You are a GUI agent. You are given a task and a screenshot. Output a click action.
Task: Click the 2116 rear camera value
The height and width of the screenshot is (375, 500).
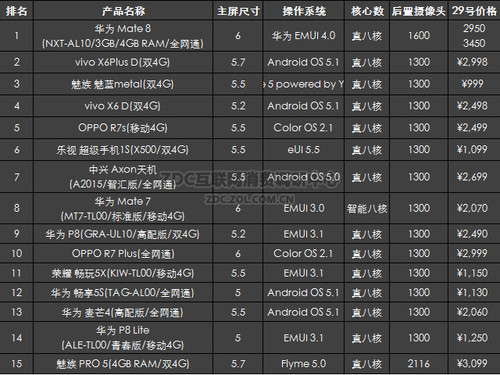pyautogui.click(x=419, y=364)
